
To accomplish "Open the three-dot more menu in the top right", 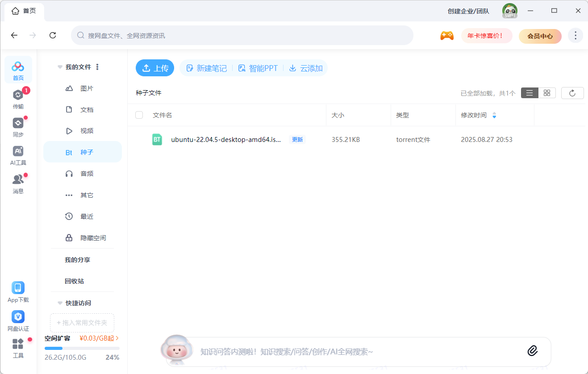I will click(575, 36).
